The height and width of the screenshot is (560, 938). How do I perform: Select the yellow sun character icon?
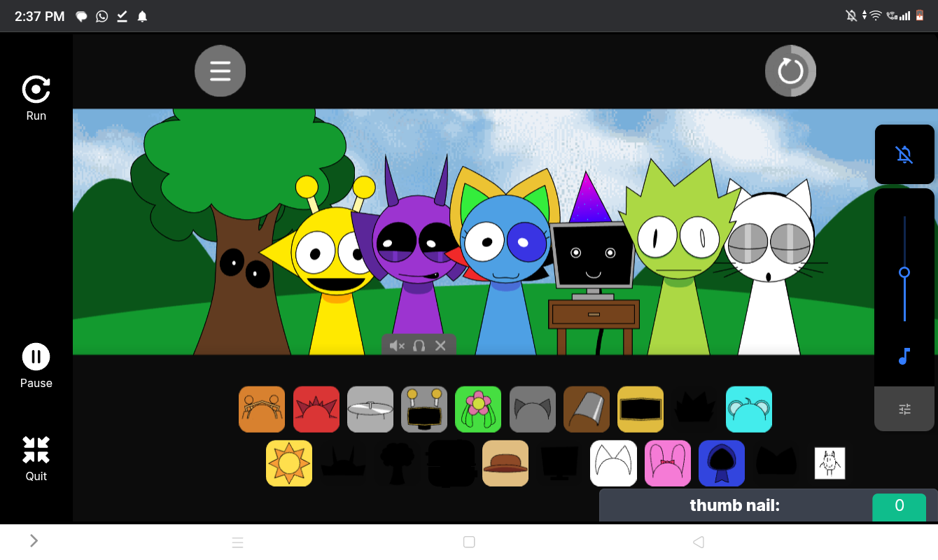pos(289,463)
